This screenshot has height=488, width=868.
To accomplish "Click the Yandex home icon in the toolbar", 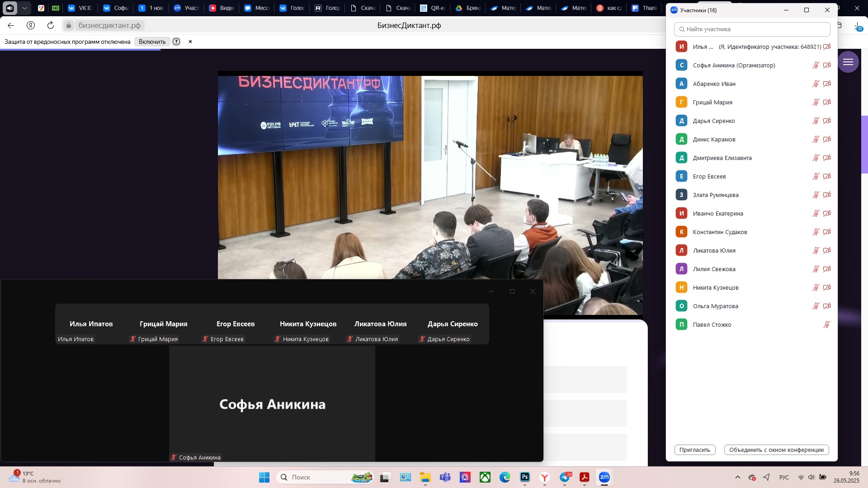I will click(x=31, y=25).
